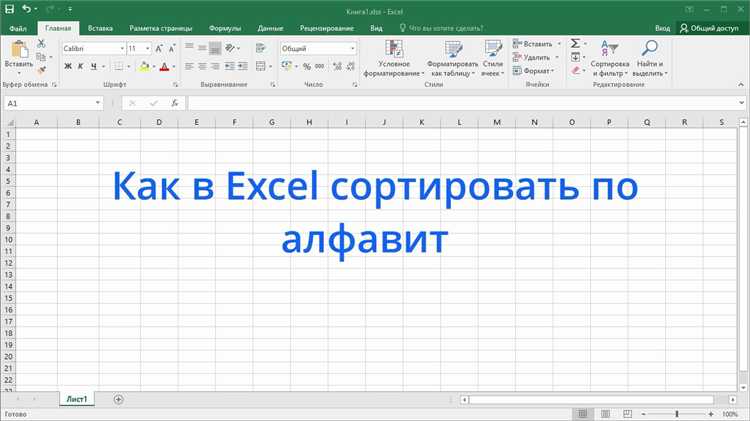Click the increase decimal icon
The width and height of the screenshot is (750, 421).
337,66
